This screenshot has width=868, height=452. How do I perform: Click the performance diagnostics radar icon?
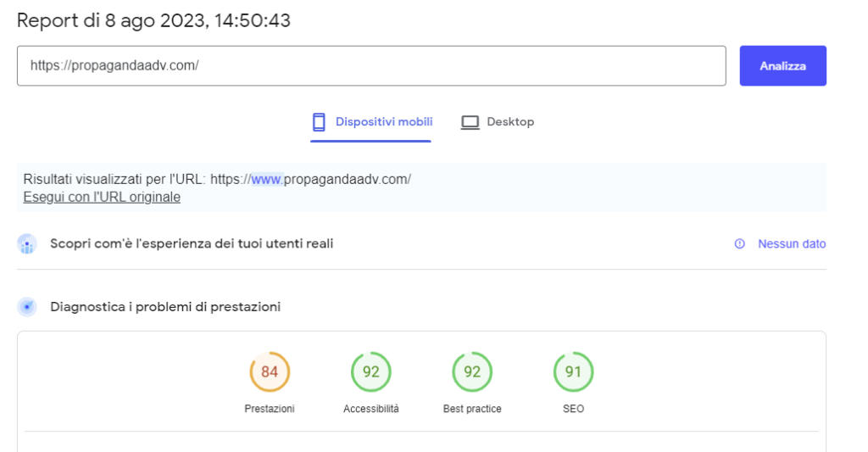[x=27, y=307]
